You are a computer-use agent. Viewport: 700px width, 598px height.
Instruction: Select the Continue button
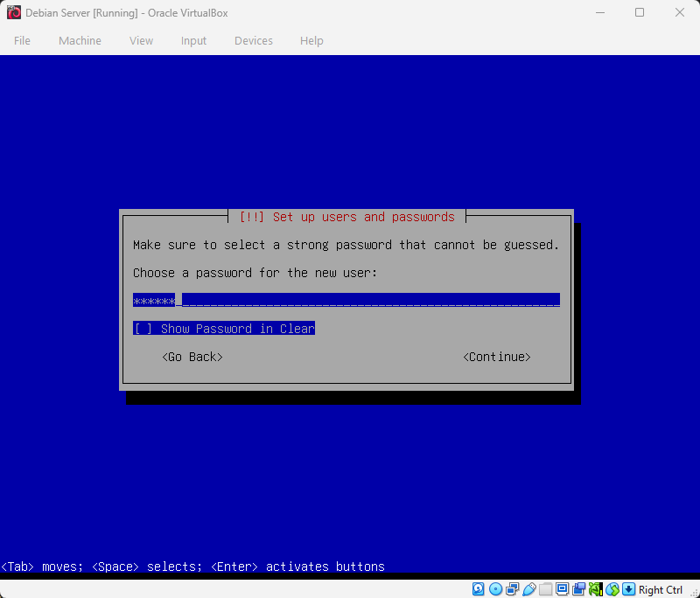496,357
